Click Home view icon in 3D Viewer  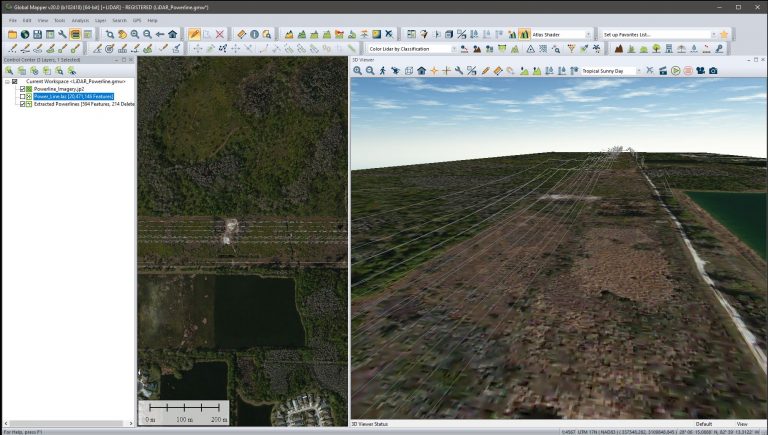(x=421, y=71)
